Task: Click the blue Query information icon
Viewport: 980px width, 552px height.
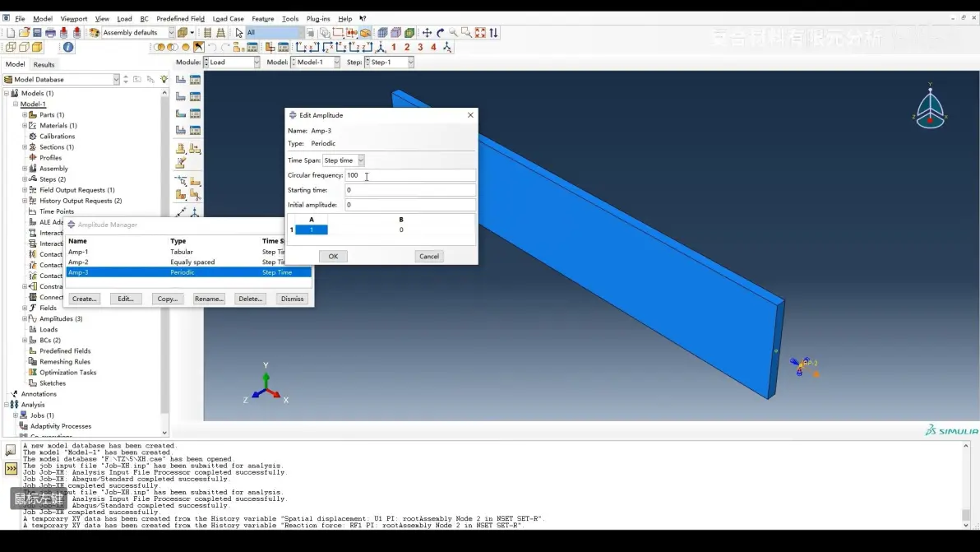Action: click(68, 47)
